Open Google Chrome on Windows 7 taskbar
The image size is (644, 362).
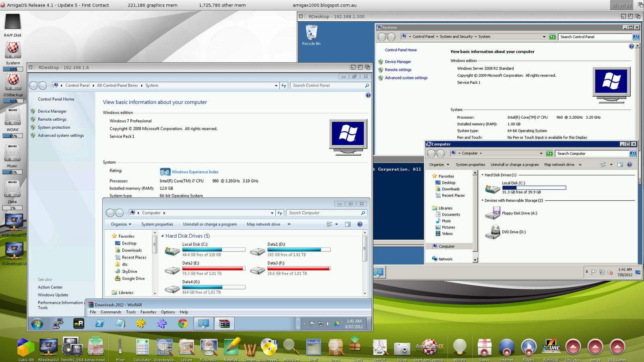click(183, 323)
